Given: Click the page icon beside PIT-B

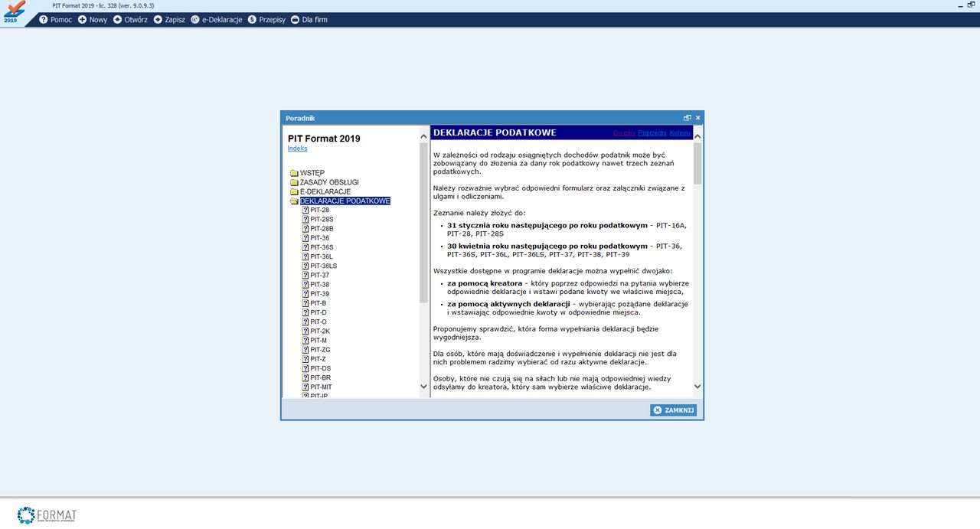Looking at the screenshot, I should pyautogui.click(x=305, y=303).
